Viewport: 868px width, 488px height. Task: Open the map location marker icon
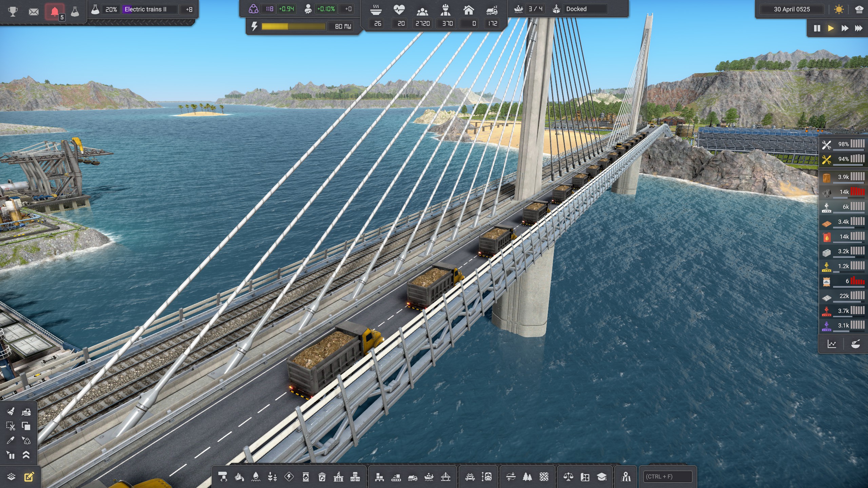(626, 477)
